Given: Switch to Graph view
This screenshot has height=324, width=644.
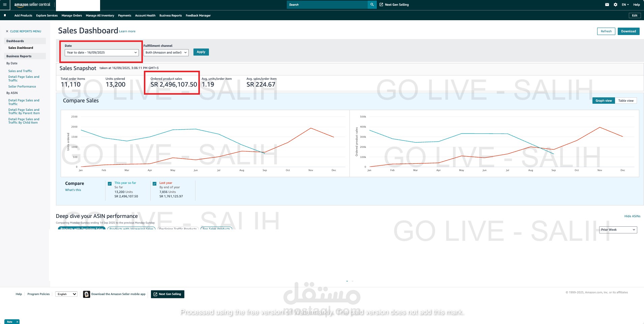Looking at the screenshot, I should [x=604, y=101].
